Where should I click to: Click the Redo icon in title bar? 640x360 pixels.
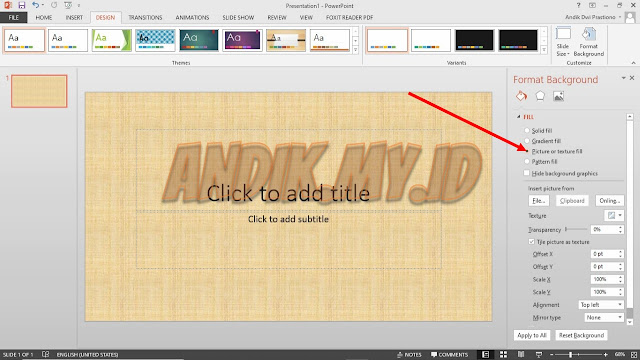pyautogui.click(x=54, y=5)
